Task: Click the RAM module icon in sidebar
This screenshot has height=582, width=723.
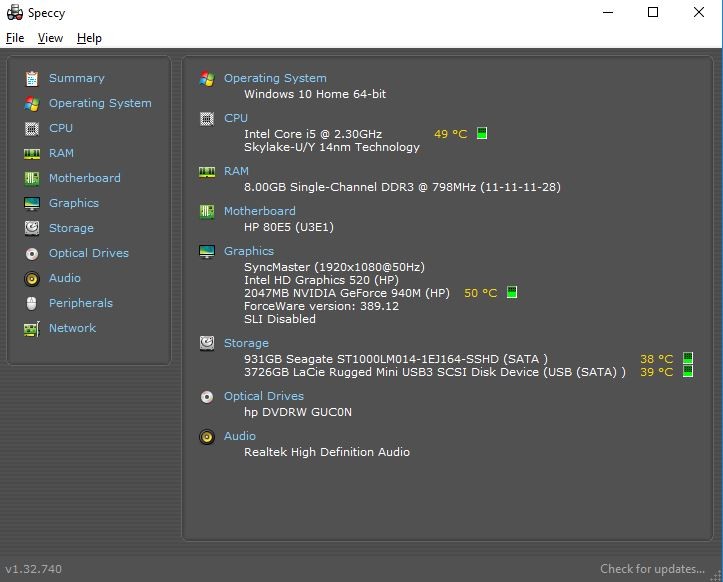Action: 31,153
